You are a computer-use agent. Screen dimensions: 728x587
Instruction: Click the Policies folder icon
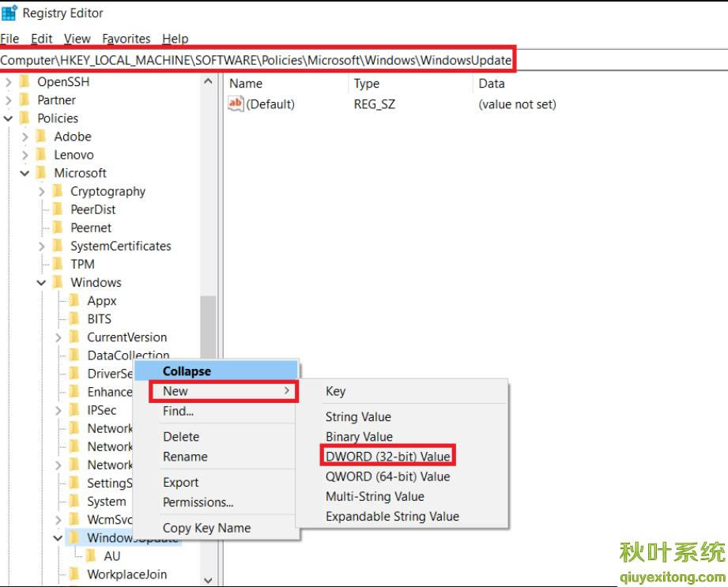[x=25, y=118]
